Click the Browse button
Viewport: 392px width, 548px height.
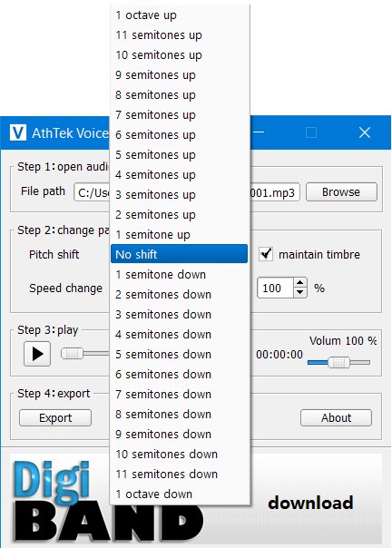[x=341, y=191]
